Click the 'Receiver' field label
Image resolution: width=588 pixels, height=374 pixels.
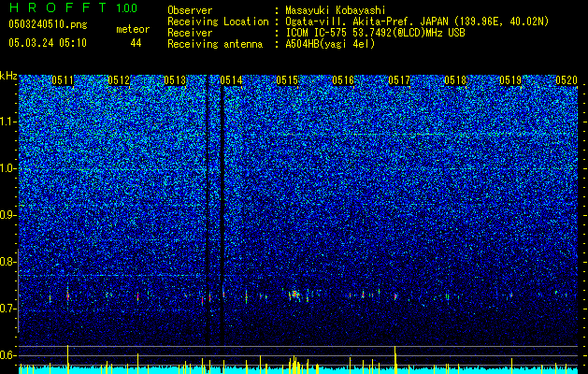[x=190, y=33]
